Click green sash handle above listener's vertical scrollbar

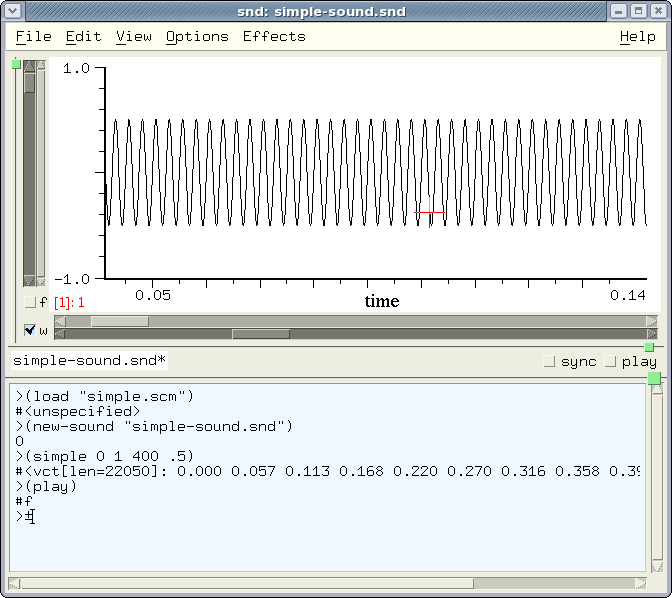[655, 378]
